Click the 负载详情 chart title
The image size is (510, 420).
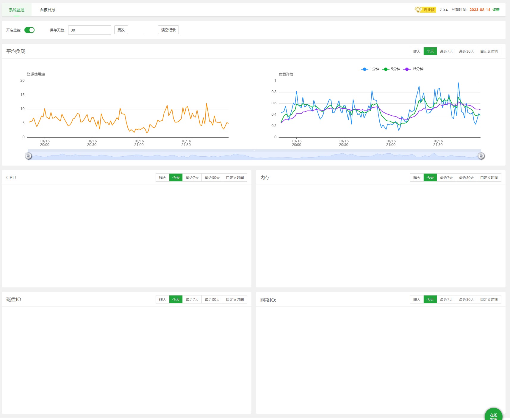pos(286,74)
